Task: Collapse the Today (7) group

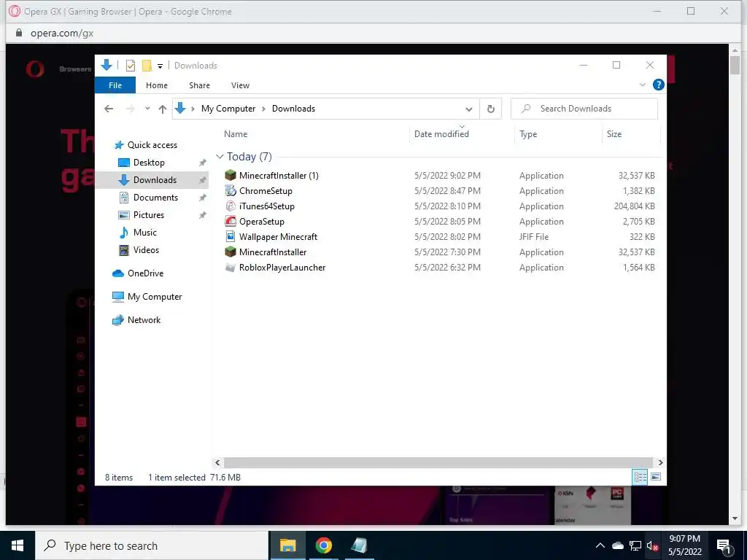Action: (220, 157)
